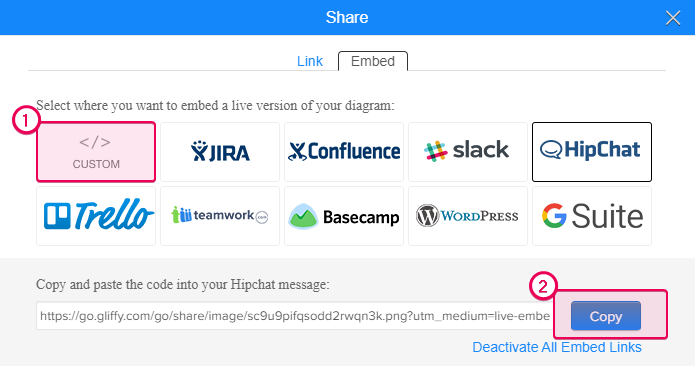Click the gliffy share URL field
Viewport: 695px width, 383px height.
coord(295,316)
